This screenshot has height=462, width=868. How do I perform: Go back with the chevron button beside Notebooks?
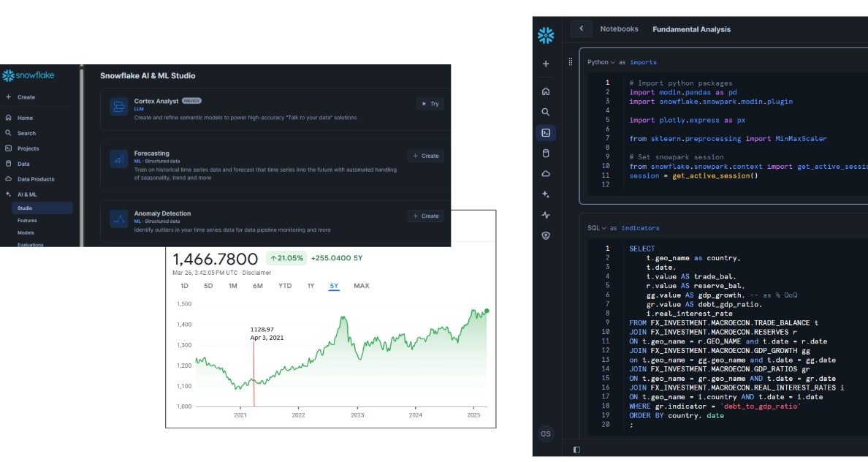click(582, 29)
